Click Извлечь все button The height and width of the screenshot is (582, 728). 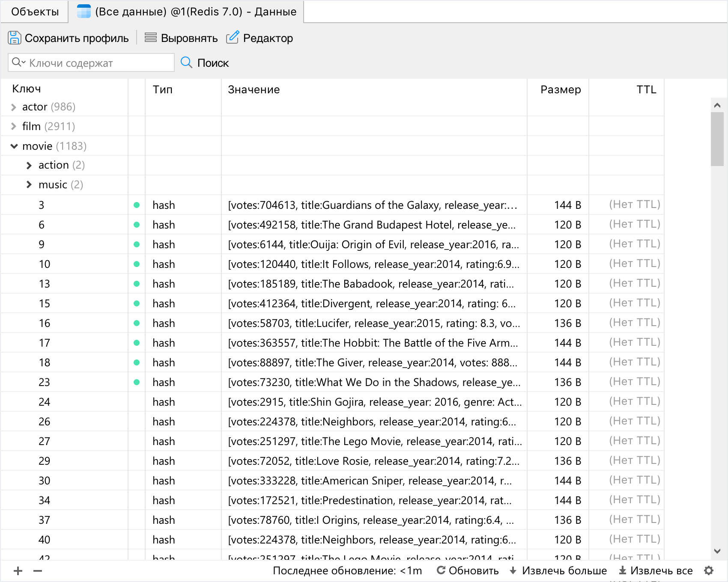coord(656,571)
